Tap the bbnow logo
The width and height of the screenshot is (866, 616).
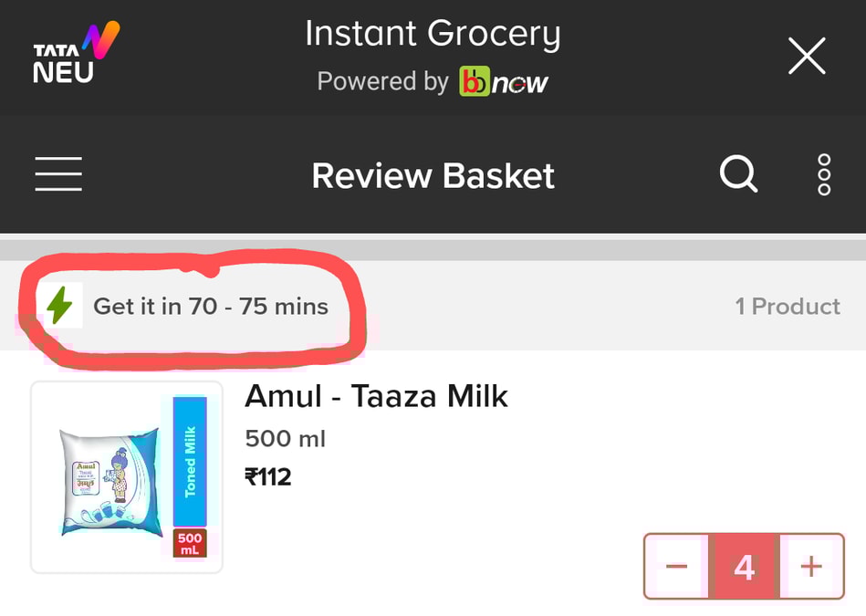(x=503, y=81)
